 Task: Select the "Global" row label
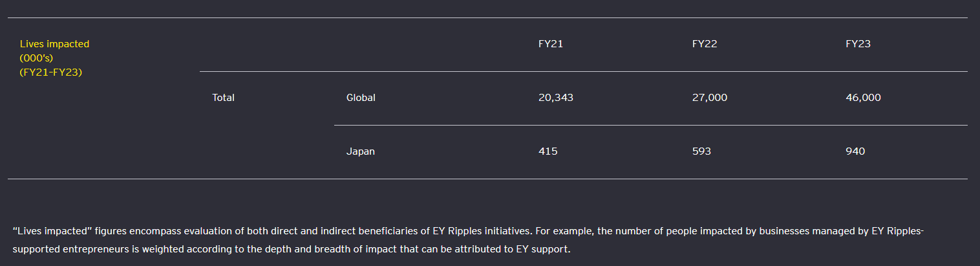click(361, 98)
